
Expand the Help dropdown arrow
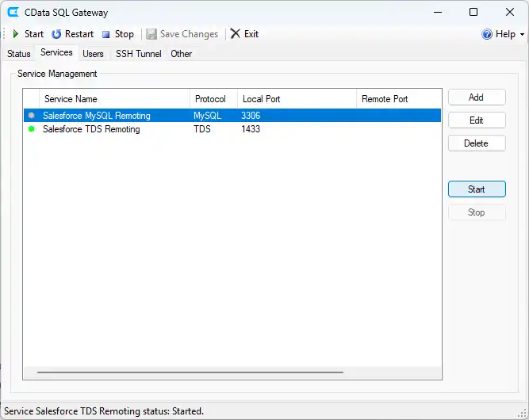522,35
